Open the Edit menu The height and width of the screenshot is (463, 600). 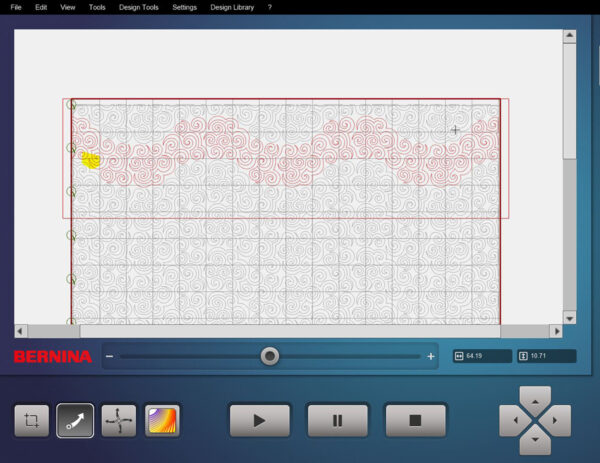(41, 7)
